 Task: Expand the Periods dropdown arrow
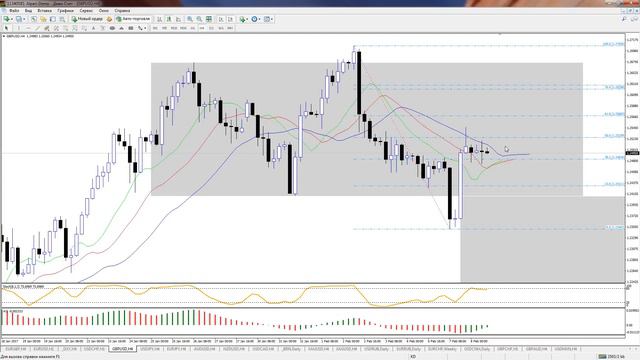(260, 19)
